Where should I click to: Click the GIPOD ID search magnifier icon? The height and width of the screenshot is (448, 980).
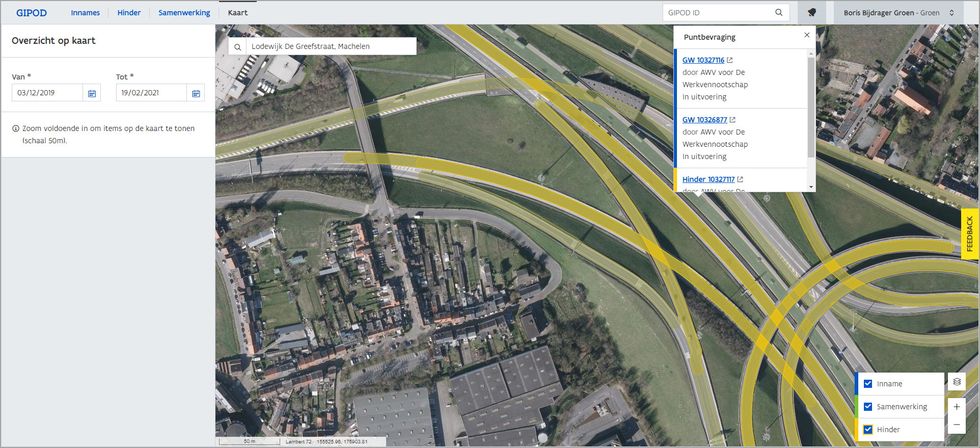778,13
